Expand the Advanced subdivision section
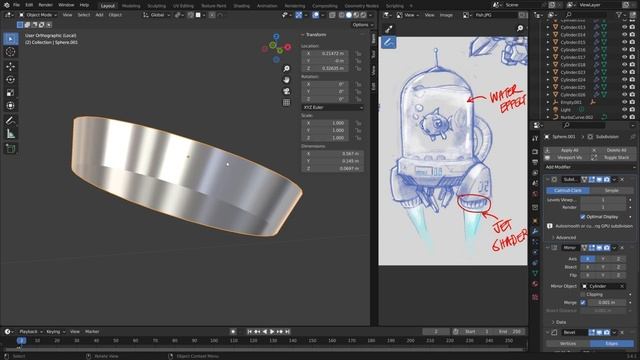This screenshot has width=640, height=360. [565, 238]
